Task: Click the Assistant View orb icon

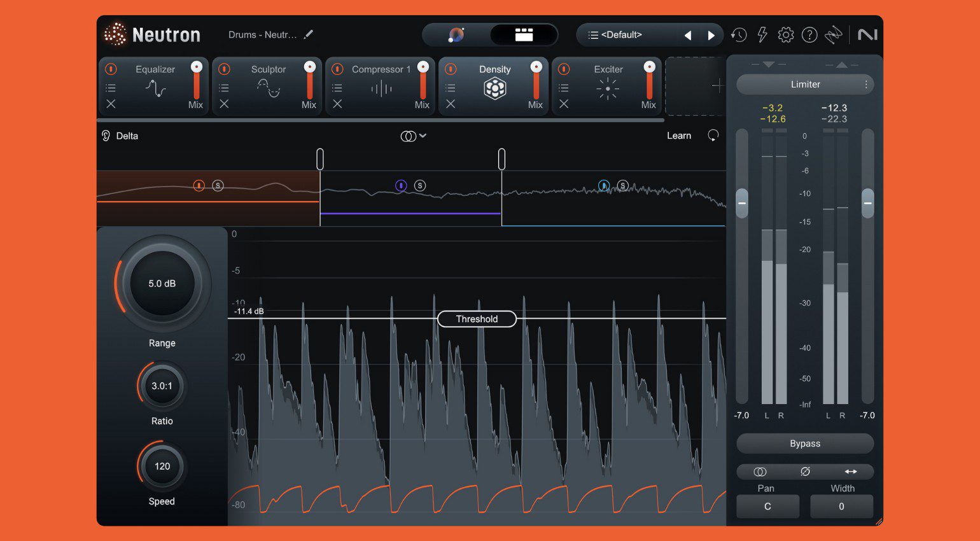Action: tap(456, 35)
